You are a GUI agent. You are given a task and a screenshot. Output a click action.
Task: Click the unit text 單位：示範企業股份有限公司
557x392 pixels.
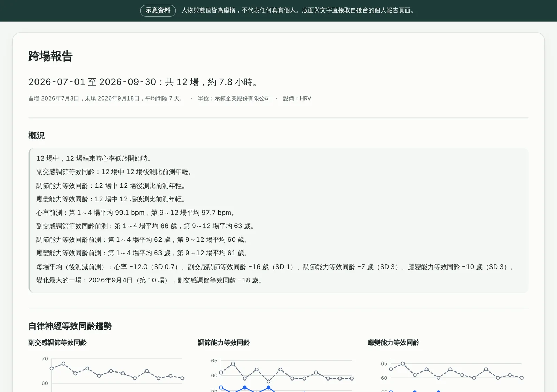pyautogui.click(x=234, y=98)
